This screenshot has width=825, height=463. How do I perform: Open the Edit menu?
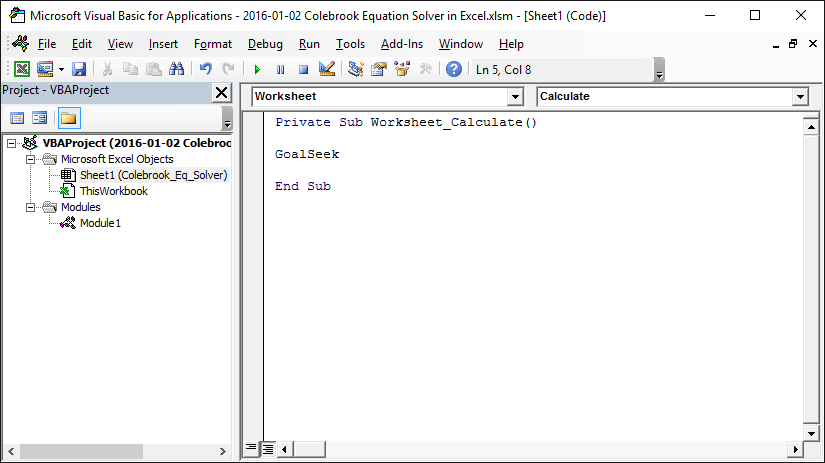(x=82, y=44)
